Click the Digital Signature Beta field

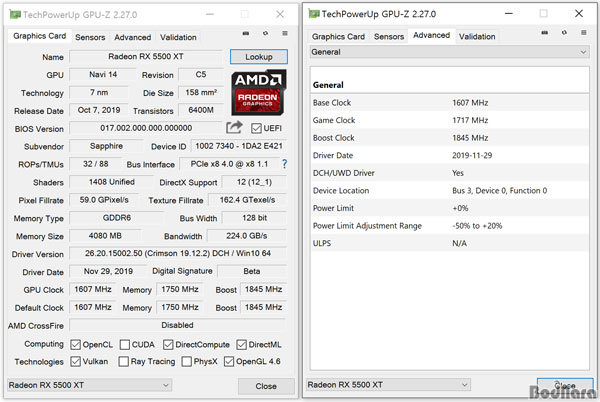pyautogui.click(x=252, y=271)
